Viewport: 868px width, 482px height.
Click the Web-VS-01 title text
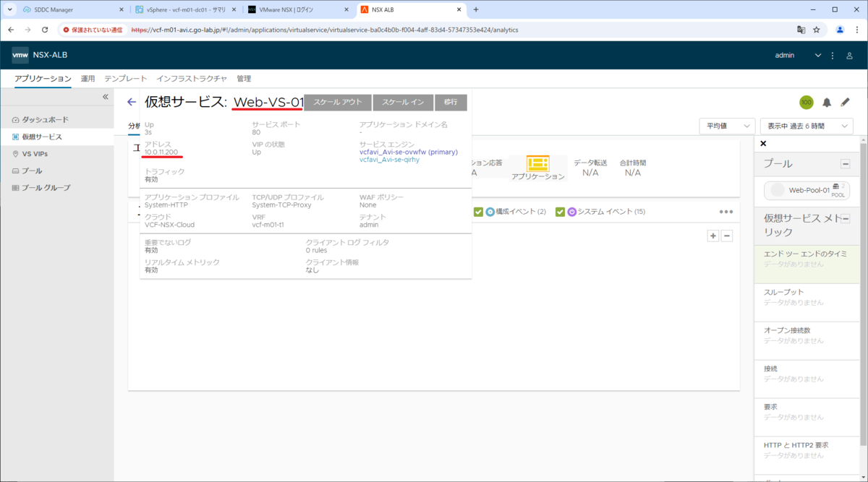point(268,103)
